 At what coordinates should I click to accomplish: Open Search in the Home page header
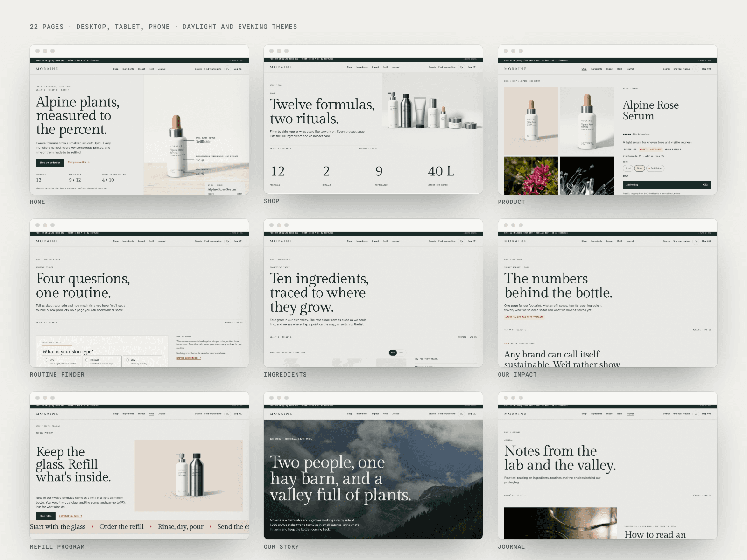click(198, 69)
